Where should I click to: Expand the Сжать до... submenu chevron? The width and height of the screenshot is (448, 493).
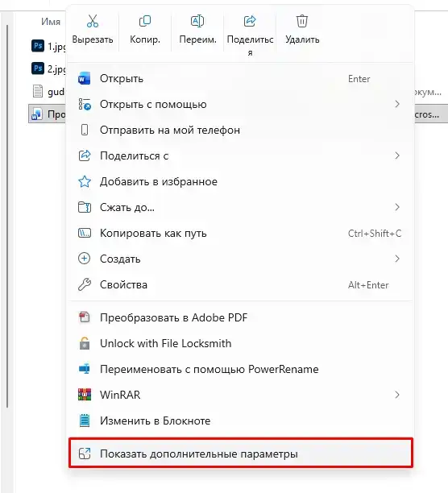click(x=397, y=207)
